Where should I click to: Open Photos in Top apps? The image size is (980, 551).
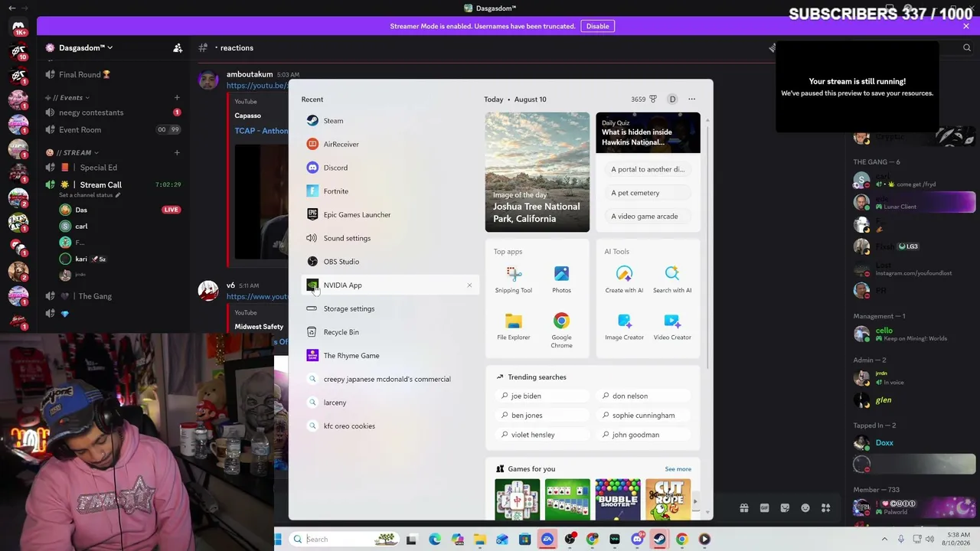(x=561, y=279)
